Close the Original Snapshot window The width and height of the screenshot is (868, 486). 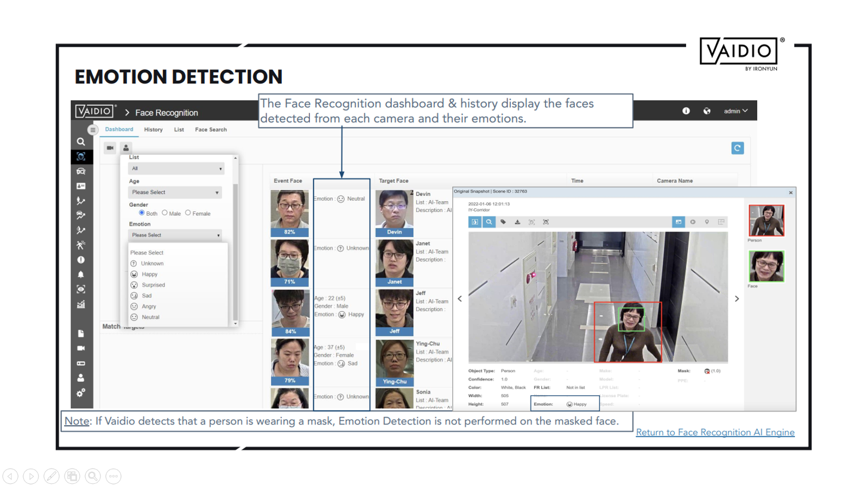[x=791, y=193]
